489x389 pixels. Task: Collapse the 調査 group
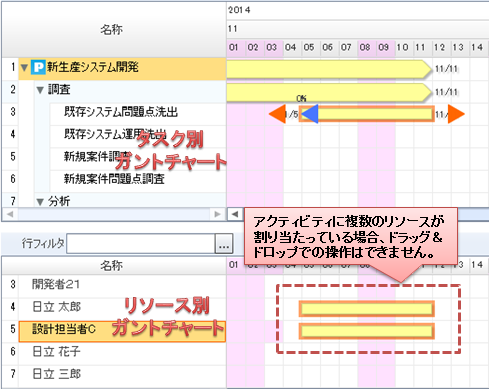(40, 90)
